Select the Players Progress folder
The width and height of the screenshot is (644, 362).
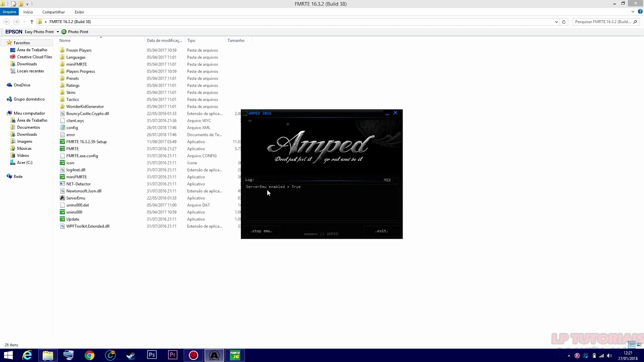click(80, 71)
